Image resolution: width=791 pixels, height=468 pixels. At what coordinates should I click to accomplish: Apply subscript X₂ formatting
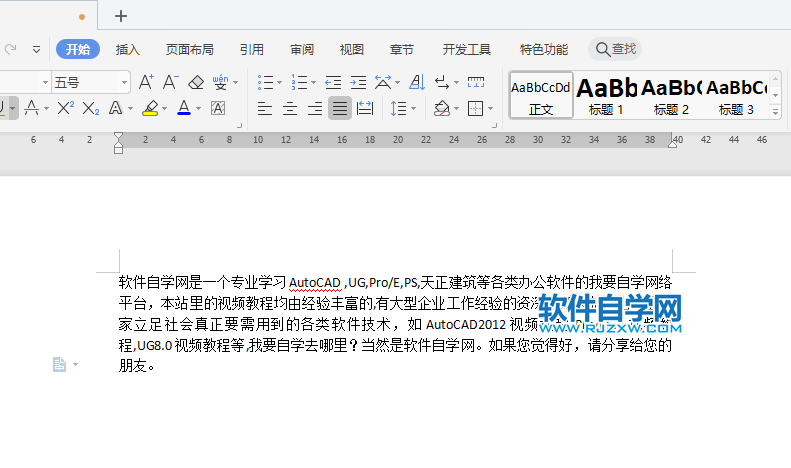tap(91, 108)
